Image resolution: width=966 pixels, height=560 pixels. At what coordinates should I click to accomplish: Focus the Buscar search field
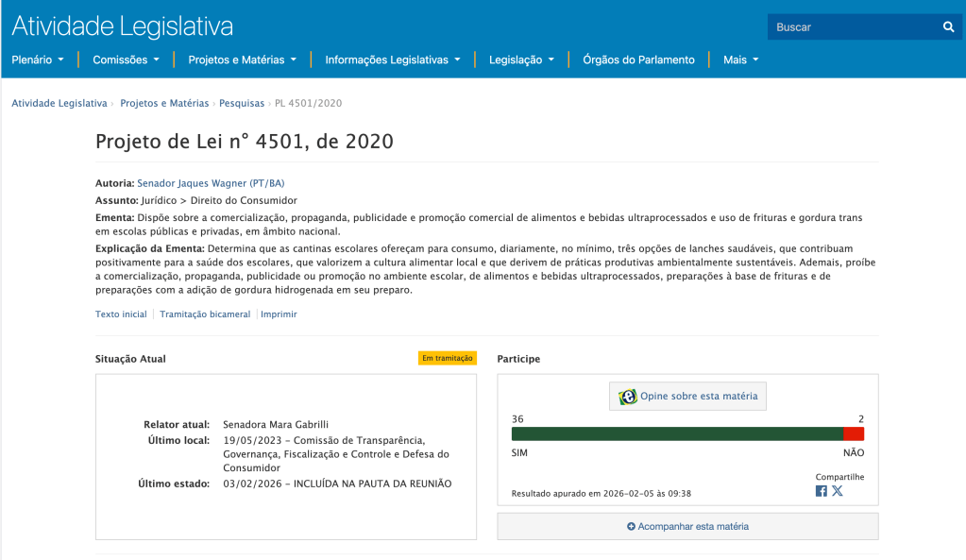(852, 27)
